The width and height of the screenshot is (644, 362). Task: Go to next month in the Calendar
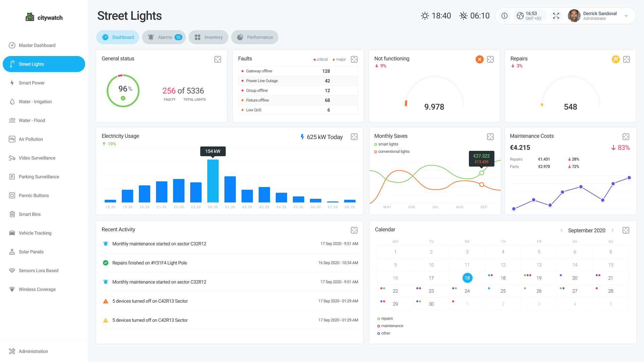point(613,230)
